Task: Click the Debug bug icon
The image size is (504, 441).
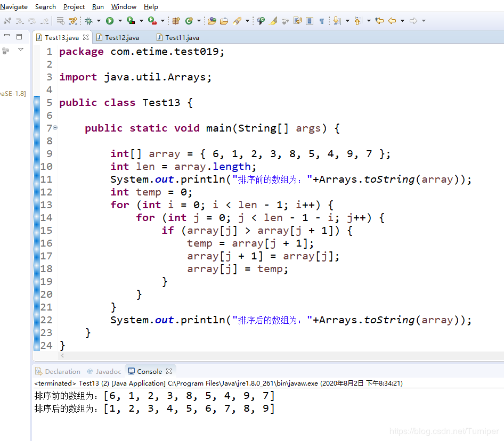Action: (88, 21)
